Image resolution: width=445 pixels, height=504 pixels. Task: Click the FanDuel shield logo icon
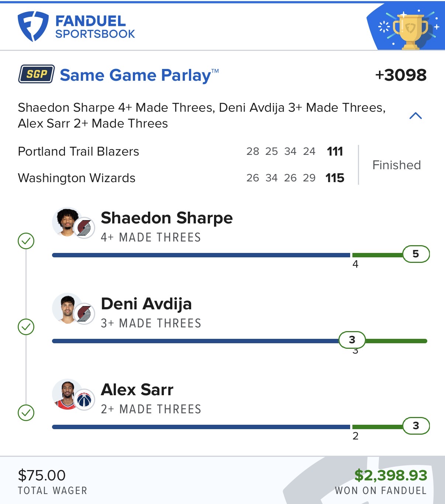[x=33, y=26]
